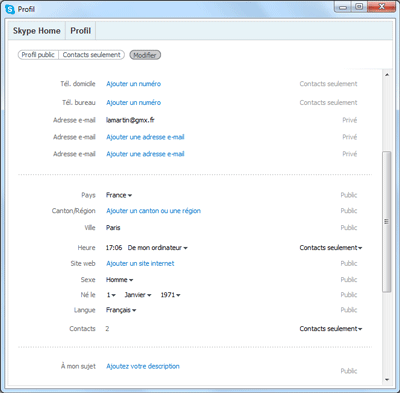Open the De mon ordinateur time dropdown
Image resolution: width=400 pixels, height=393 pixels.
[157, 248]
